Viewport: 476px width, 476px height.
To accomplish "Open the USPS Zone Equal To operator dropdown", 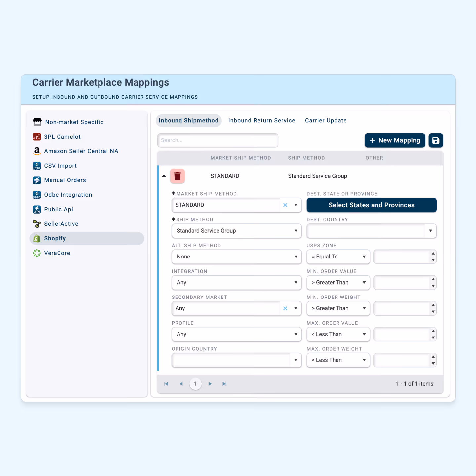I will click(338, 257).
